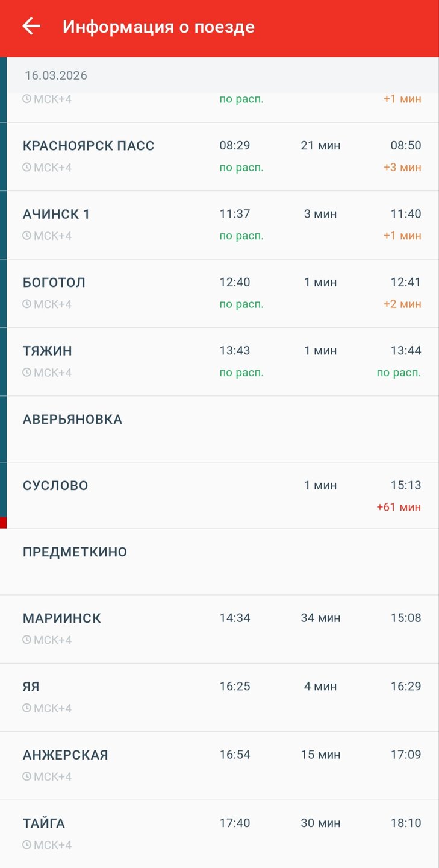
Task: Tap clock icon under Тяжин
Action: (x=26, y=373)
